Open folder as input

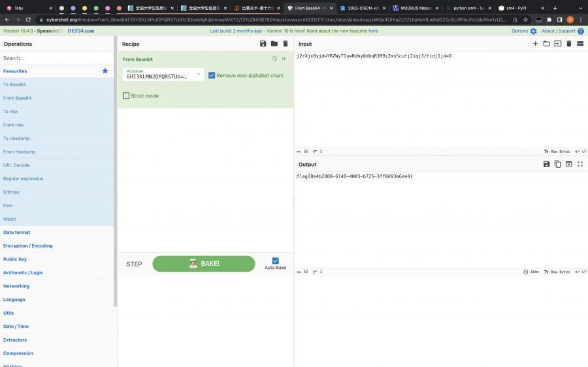click(x=546, y=44)
